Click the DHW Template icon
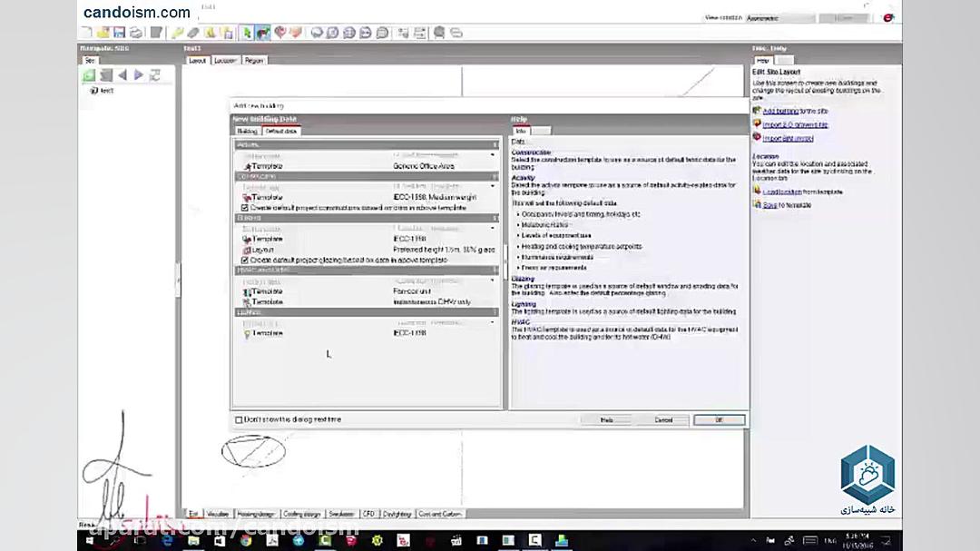The image size is (980, 551). pyautogui.click(x=247, y=302)
